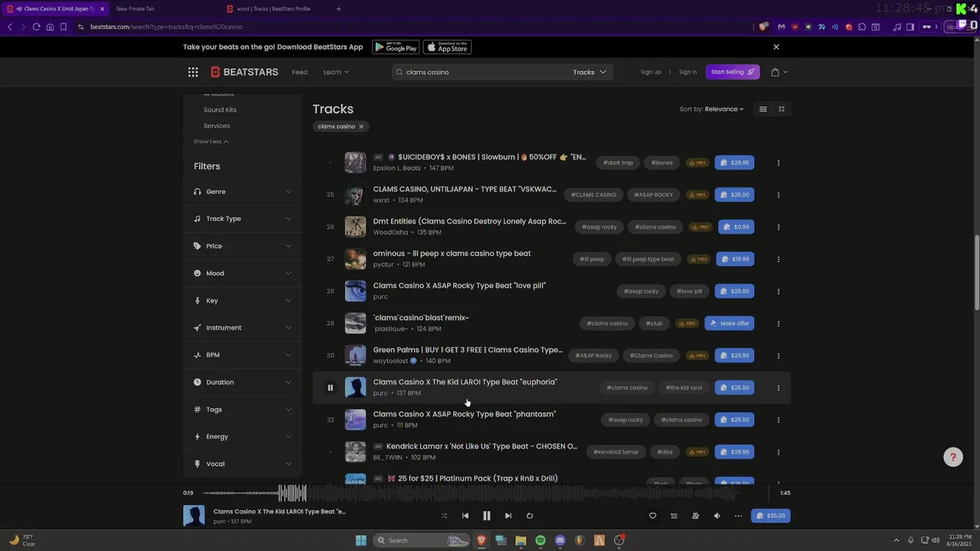Screen dimensions: 980x551
Task: Toggle repeat in the player bar
Action: [529, 516]
